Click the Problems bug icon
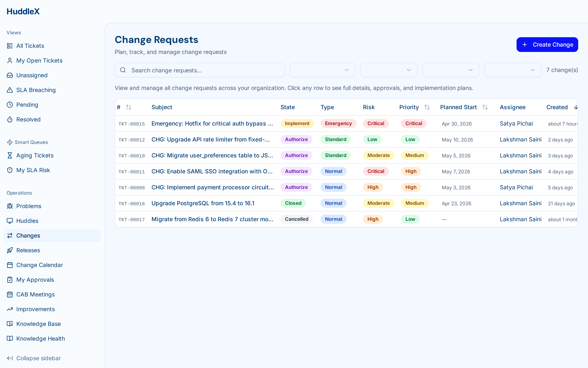 10,206
